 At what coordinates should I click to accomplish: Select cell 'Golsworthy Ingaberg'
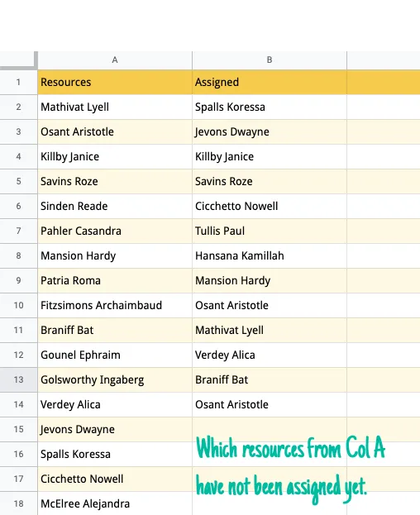point(115,379)
